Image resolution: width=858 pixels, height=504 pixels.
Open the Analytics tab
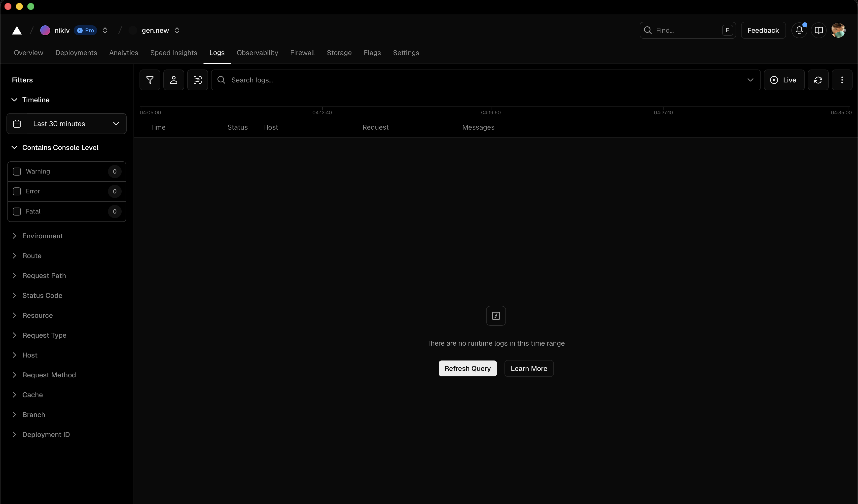[124, 53]
